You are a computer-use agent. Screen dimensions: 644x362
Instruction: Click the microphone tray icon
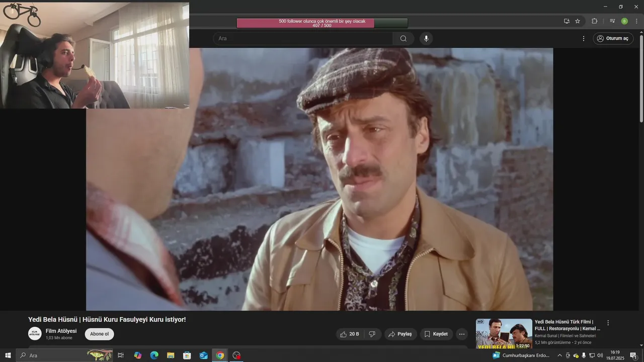point(584,355)
